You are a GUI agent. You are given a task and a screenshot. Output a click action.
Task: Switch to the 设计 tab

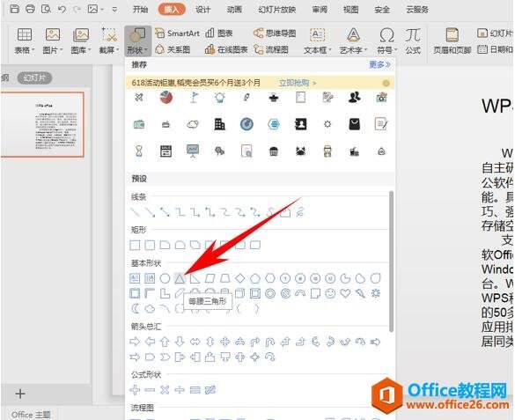(202, 10)
